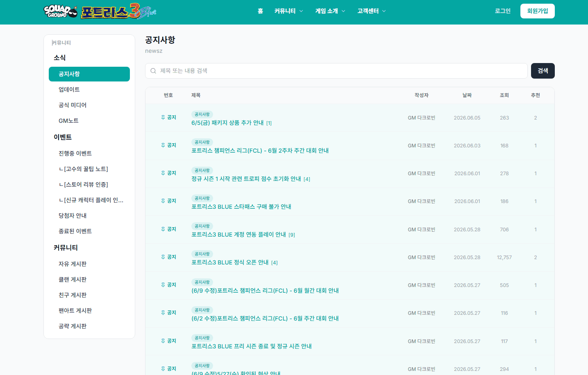Click comment count [9] on 계정 연동 post

coord(292,235)
